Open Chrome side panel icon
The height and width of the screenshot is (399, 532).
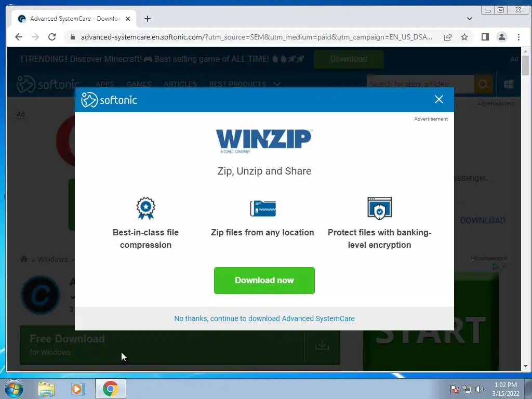coord(485,37)
